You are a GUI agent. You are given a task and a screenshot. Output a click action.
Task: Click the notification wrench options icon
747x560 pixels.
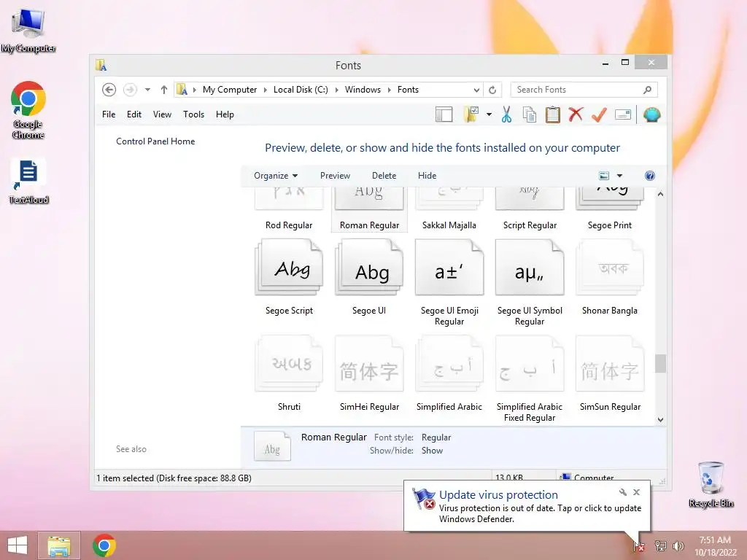(x=623, y=492)
